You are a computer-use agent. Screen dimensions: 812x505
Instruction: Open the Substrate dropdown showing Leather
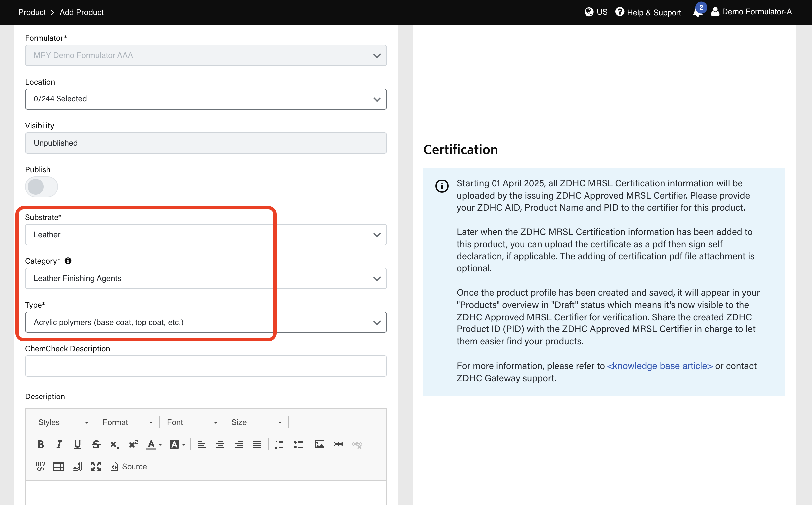pos(206,235)
